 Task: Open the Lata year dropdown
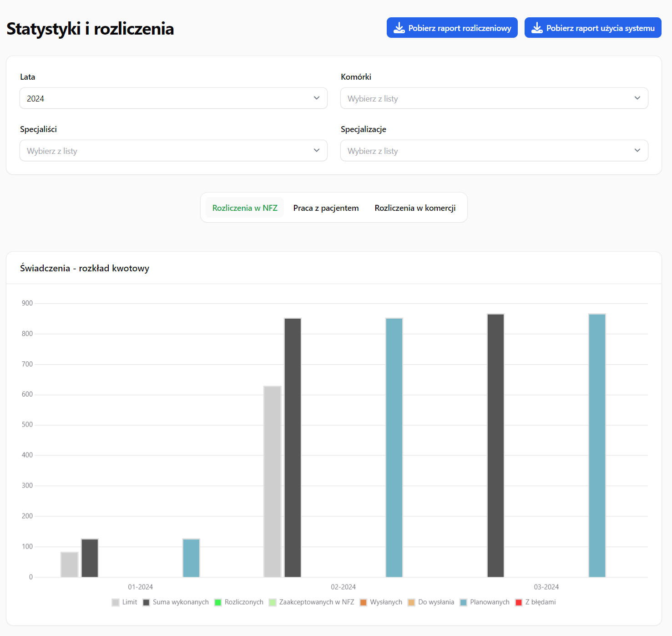tap(173, 98)
